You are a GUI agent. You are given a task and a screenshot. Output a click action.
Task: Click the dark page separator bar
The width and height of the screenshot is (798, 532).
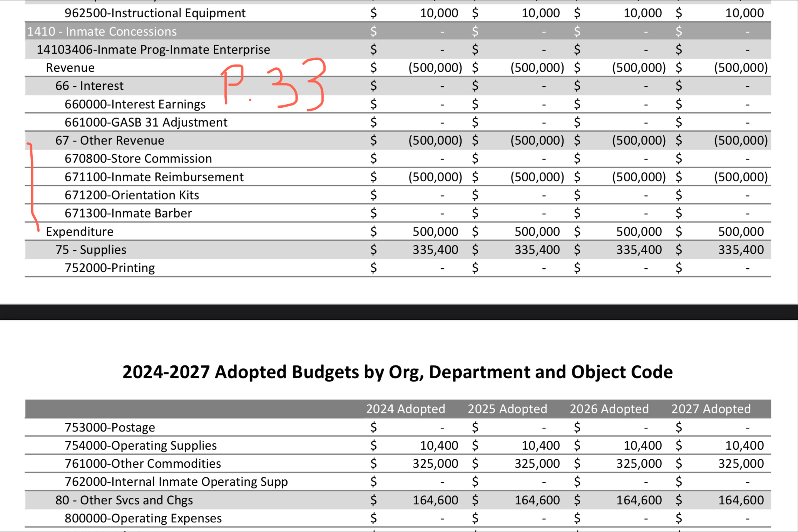click(399, 312)
